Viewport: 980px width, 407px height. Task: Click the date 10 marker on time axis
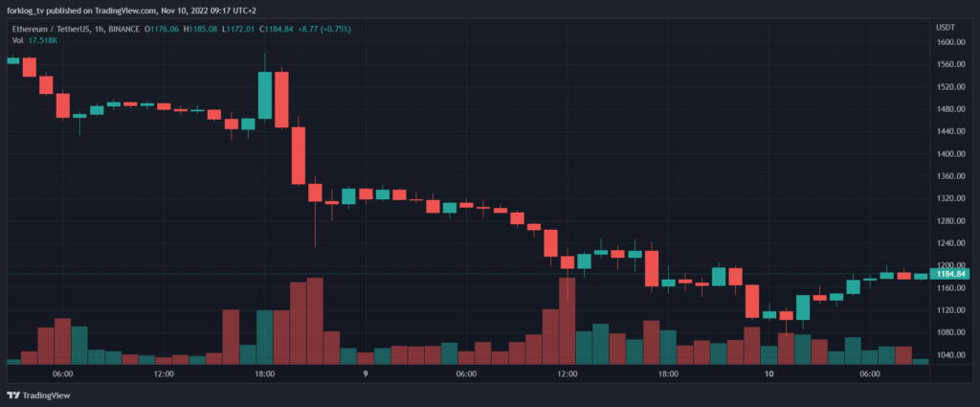click(x=768, y=374)
